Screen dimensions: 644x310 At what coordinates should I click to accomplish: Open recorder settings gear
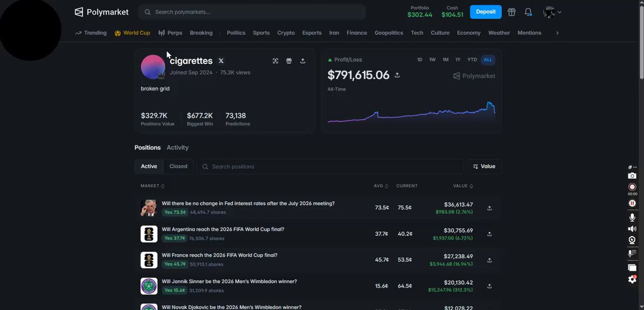[632, 279]
